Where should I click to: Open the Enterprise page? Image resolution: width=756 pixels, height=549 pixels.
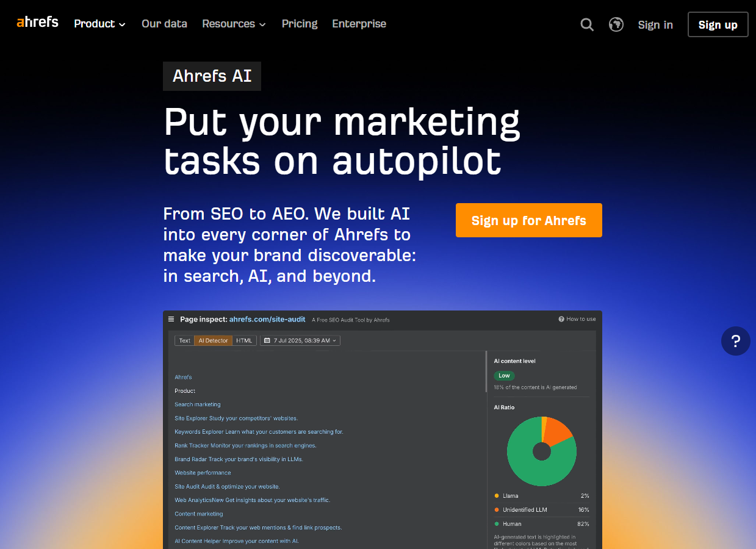click(x=359, y=24)
